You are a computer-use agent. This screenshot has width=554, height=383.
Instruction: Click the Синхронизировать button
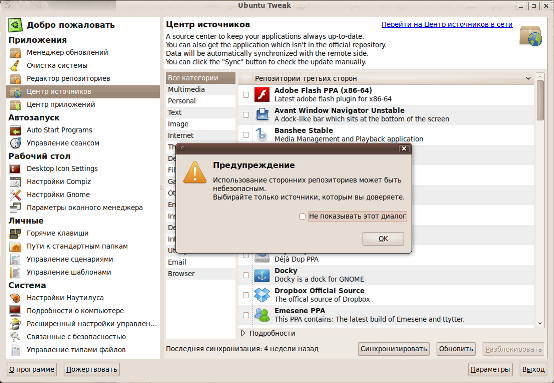[x=394, y=349]
